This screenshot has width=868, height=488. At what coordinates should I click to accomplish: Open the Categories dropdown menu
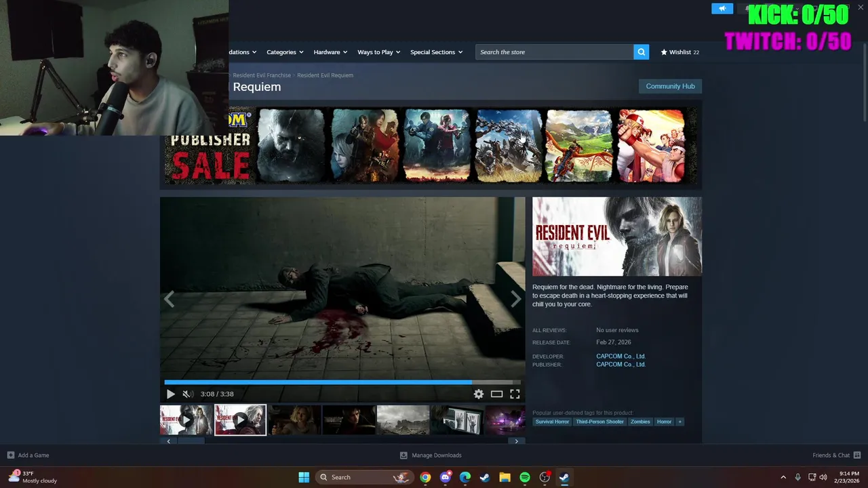tap(285, 52)
